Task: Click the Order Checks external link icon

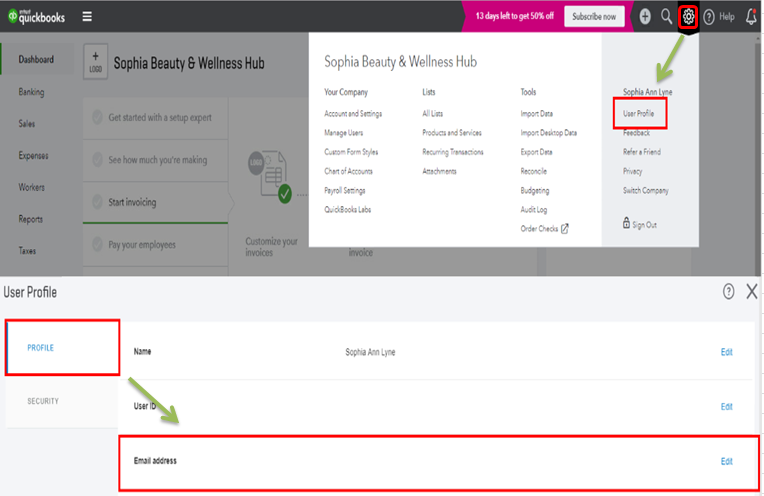Action: coord(565,229)
